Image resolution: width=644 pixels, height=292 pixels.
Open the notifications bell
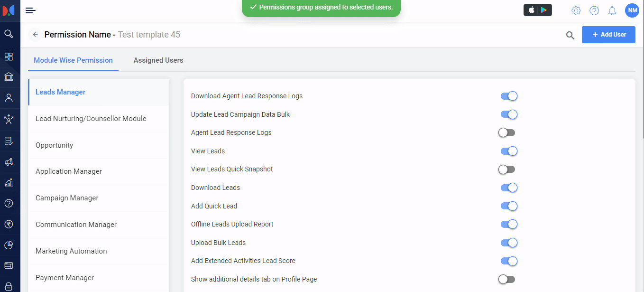coord(612,10)
